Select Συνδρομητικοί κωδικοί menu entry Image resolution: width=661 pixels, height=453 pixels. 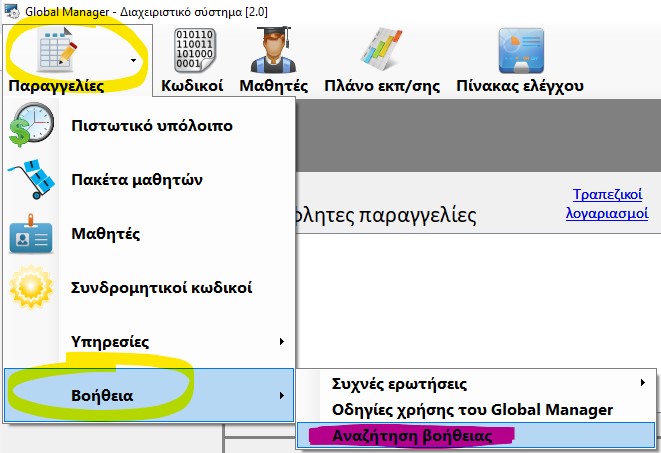pos(149,287)
